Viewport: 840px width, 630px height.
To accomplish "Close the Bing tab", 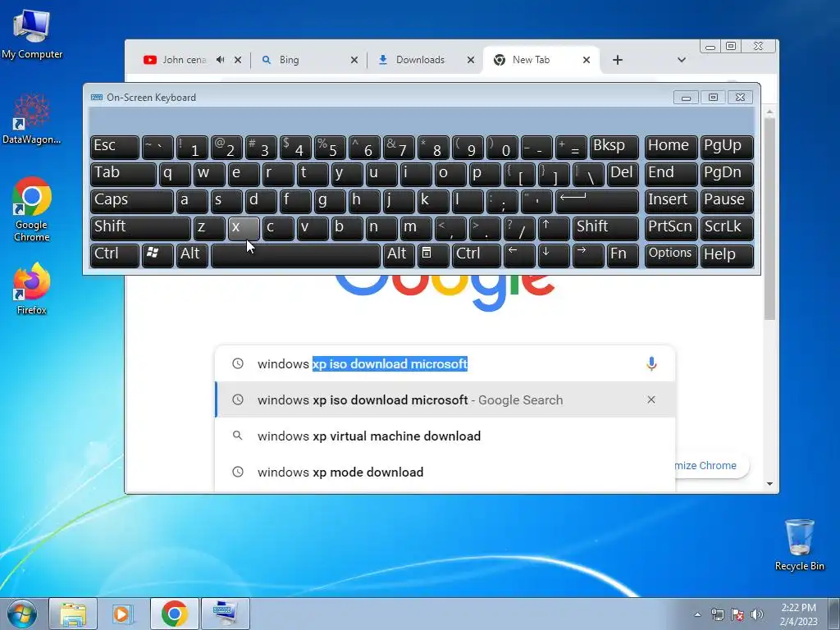I will coord(354,60).
